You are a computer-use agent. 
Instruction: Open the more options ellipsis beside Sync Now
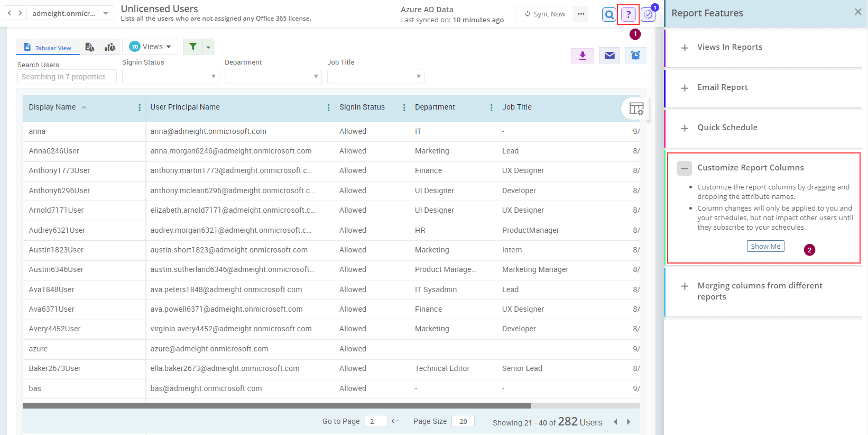tap(581, 14)
